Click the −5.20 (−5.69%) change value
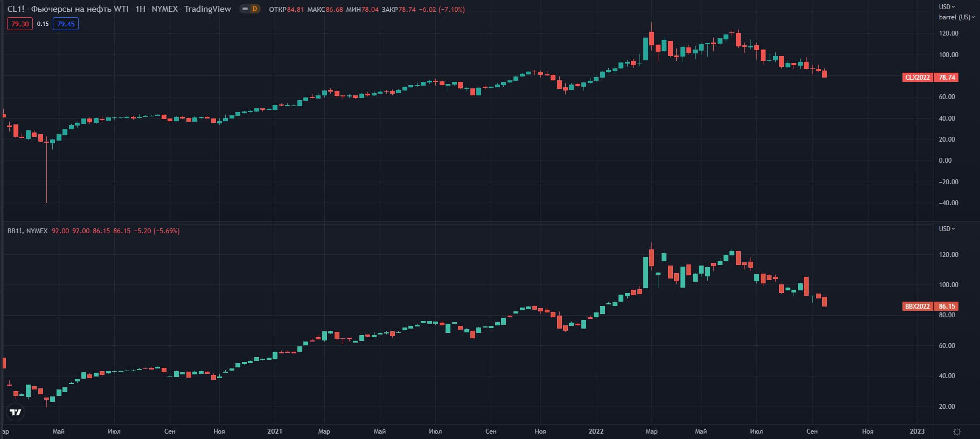 (x=157, y=231)
